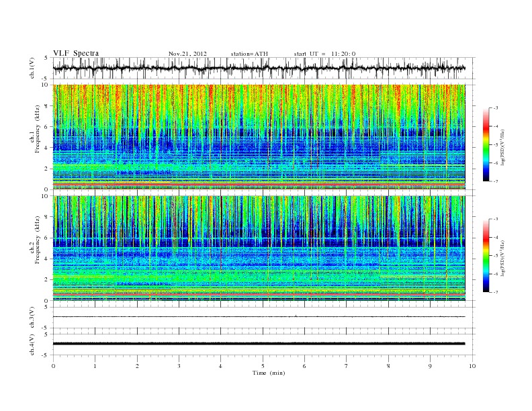This screenshot has width=532, height=411.
Task: Click the "2" kHz tick of ch.2 frequency axis
Action: click(x=47, y=280)
